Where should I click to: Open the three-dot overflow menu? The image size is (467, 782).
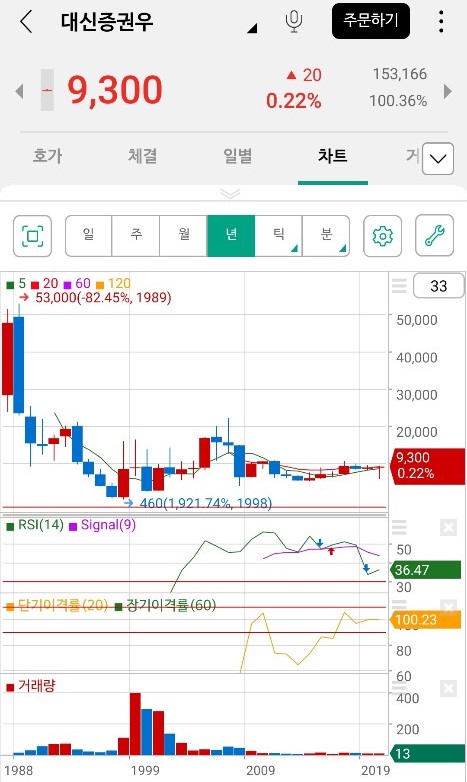tap(441, 22)
